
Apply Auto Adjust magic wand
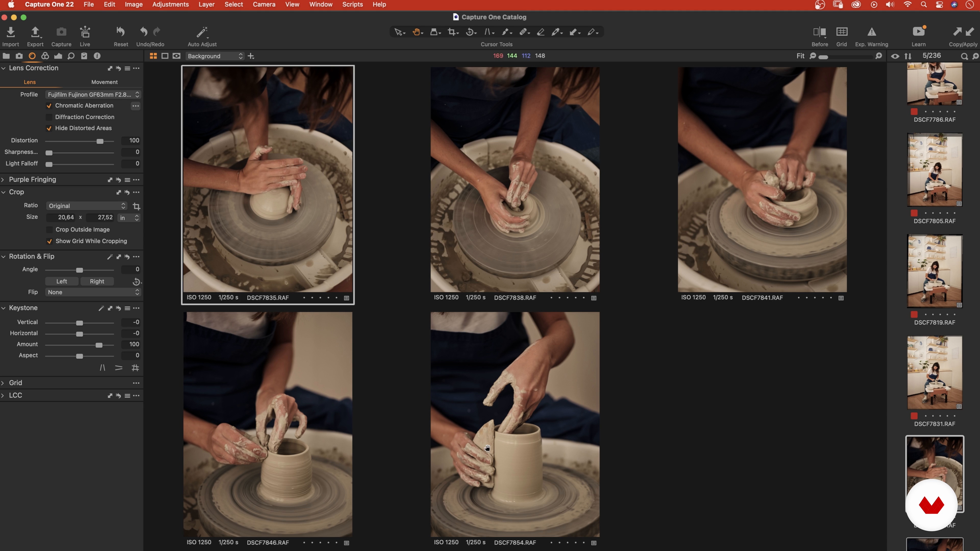tap(202, 32)
